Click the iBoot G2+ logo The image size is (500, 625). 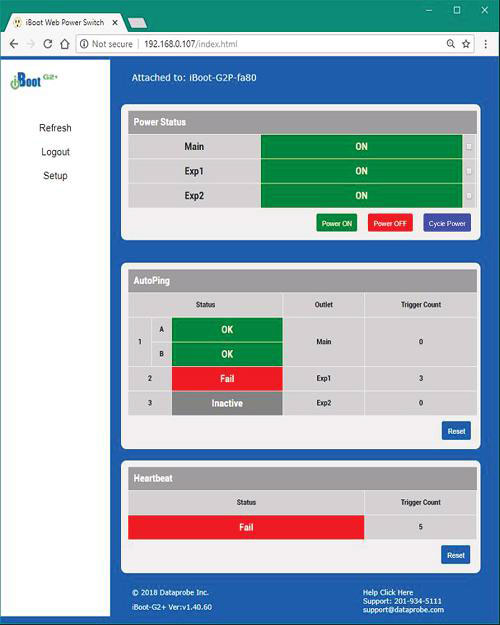click(x=34, y=80)
